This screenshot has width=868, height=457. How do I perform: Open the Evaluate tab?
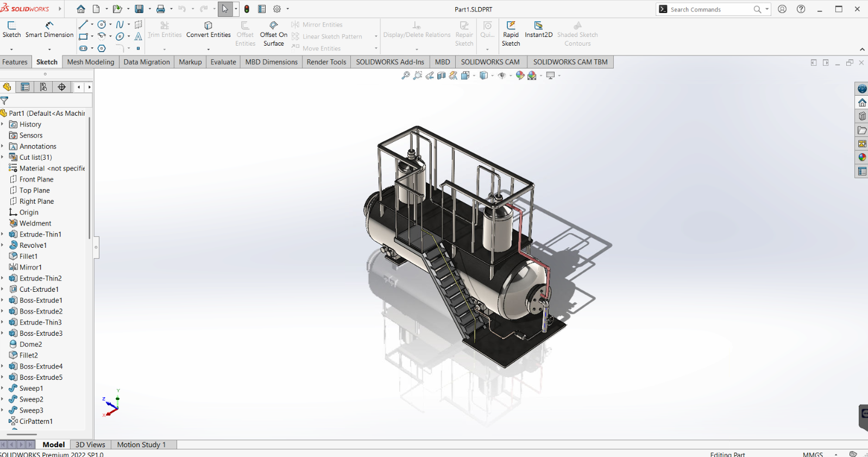(x=223, y=62)
